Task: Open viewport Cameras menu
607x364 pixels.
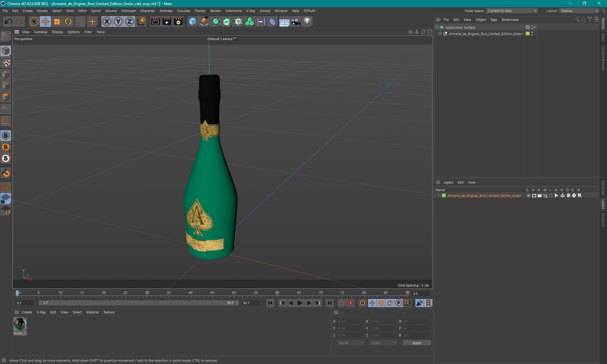Action: (40, 32)
